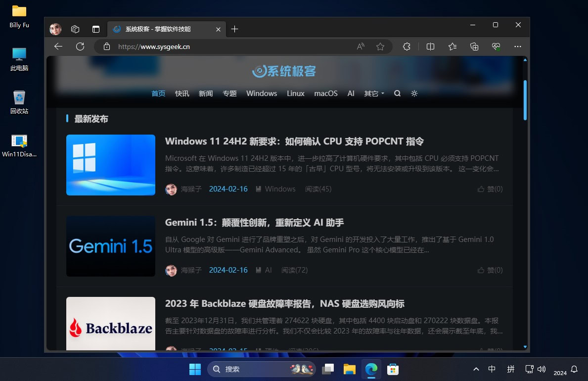Open the Collections icon
The height and width of the screenshot is (381, 588).
point(474,47)
